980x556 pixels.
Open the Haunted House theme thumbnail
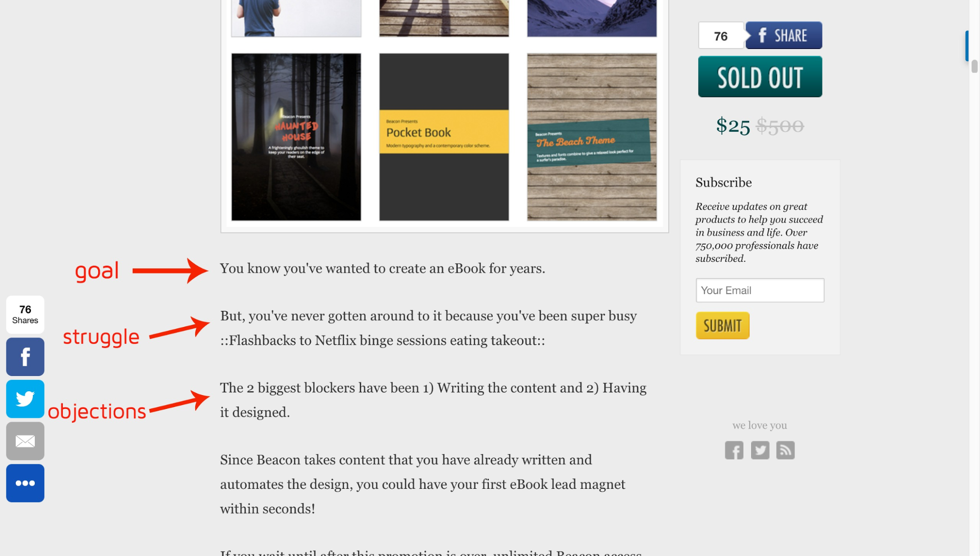coord(296,137)
